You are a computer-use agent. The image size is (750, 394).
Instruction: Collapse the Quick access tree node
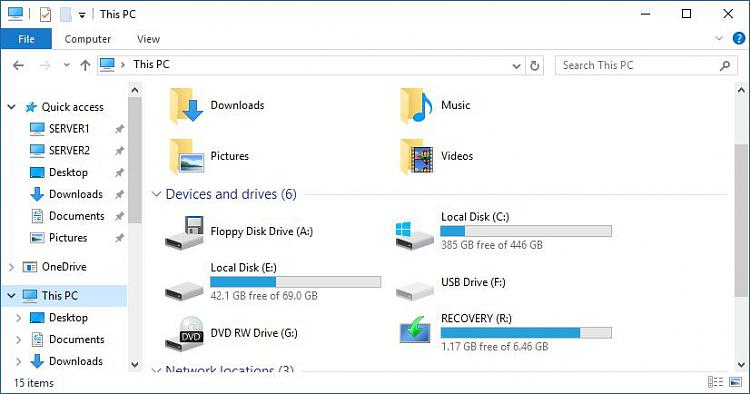coord(12,107)
